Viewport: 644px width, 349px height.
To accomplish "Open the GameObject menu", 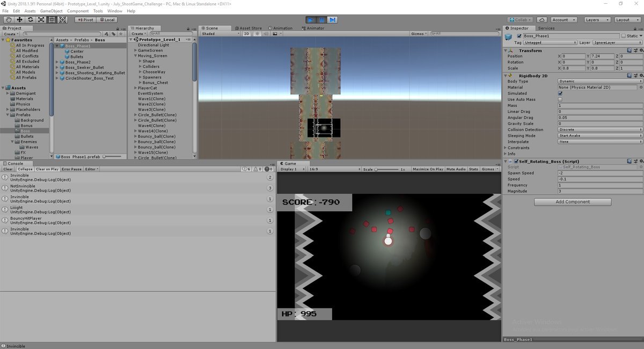I will tap(51, 11).
